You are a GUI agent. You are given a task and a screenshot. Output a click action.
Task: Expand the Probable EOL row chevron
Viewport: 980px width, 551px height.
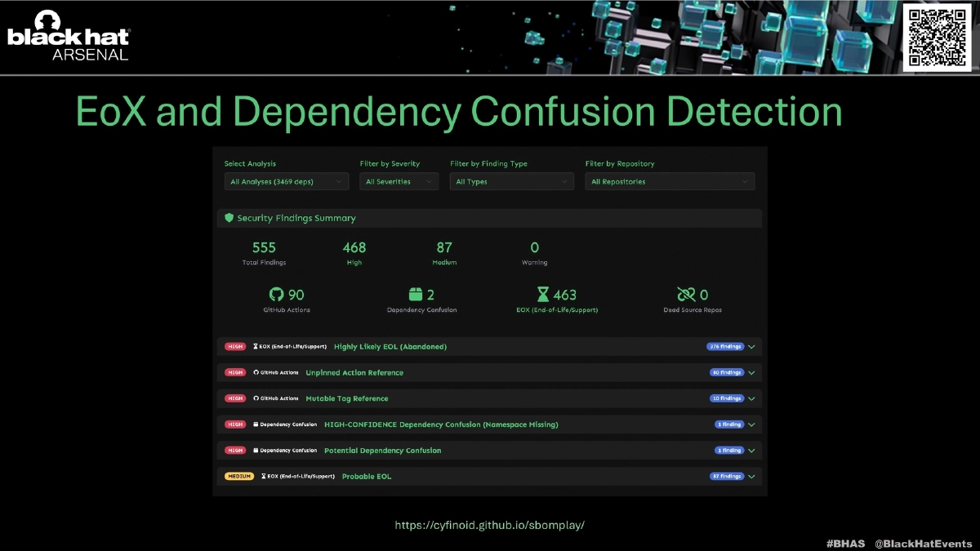pos(751,477)
